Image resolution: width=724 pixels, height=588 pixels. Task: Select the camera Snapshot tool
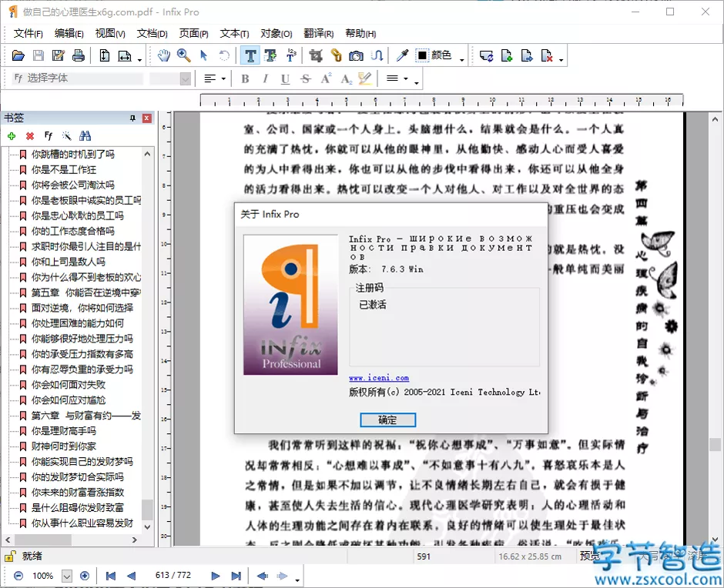(x=356, y=56)
